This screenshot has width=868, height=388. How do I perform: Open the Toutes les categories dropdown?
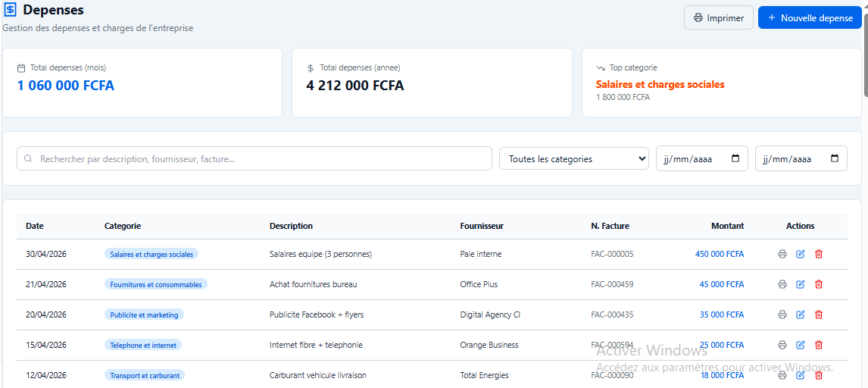tap(574, 158)
